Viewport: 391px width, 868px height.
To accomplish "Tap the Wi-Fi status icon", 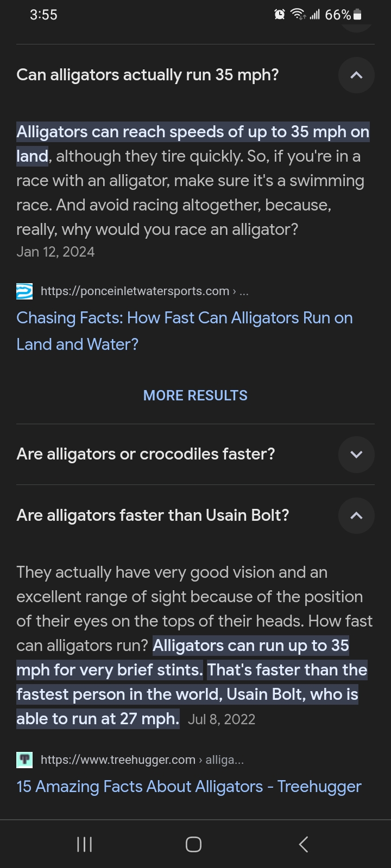I will pyautogui.click(x=298, y=15).
